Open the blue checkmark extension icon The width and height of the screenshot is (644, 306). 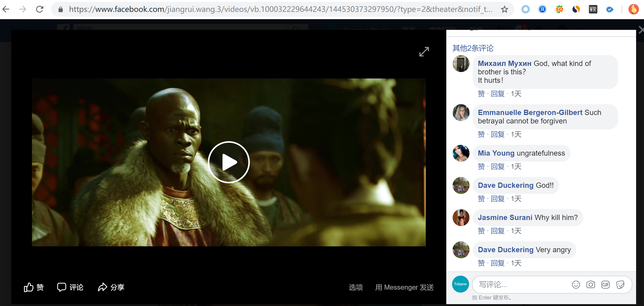610,9
